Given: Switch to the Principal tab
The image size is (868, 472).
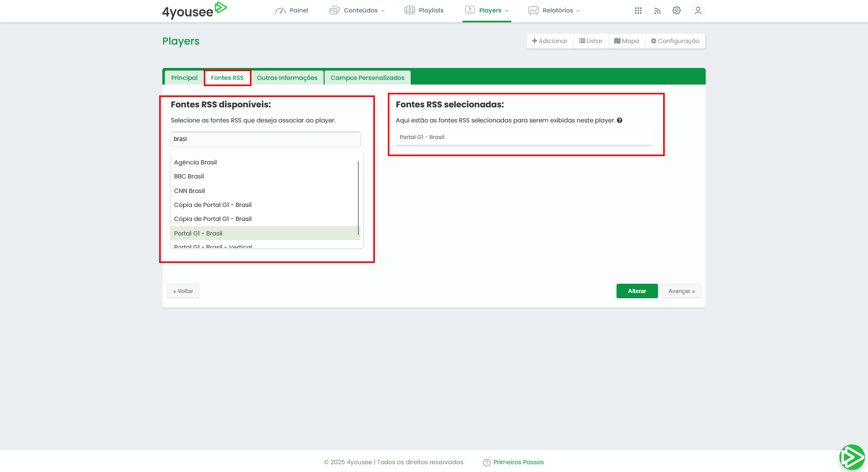Looking at the screenshot, I should click(x=184, y=78).
